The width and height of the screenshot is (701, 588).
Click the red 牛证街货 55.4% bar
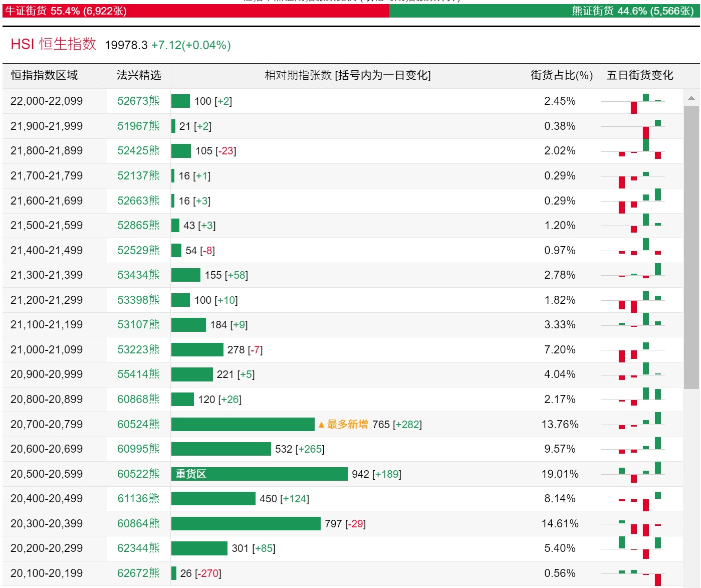196,11
